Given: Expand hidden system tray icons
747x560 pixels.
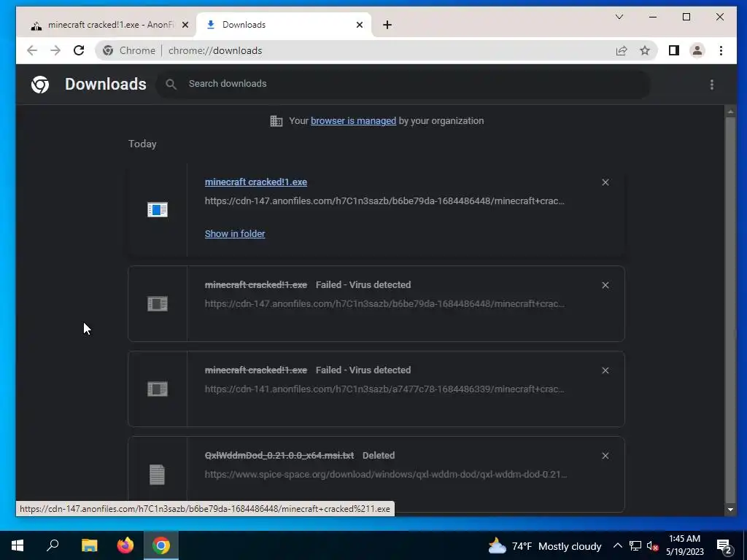Looking at the screenshot, I should [617, 545].
